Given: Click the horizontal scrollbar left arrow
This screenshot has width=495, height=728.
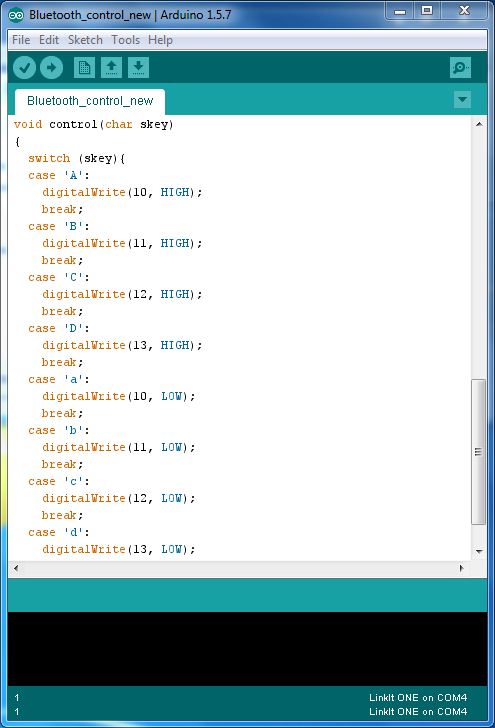Looking at the screenshot, I should click(x=16, y=568).
